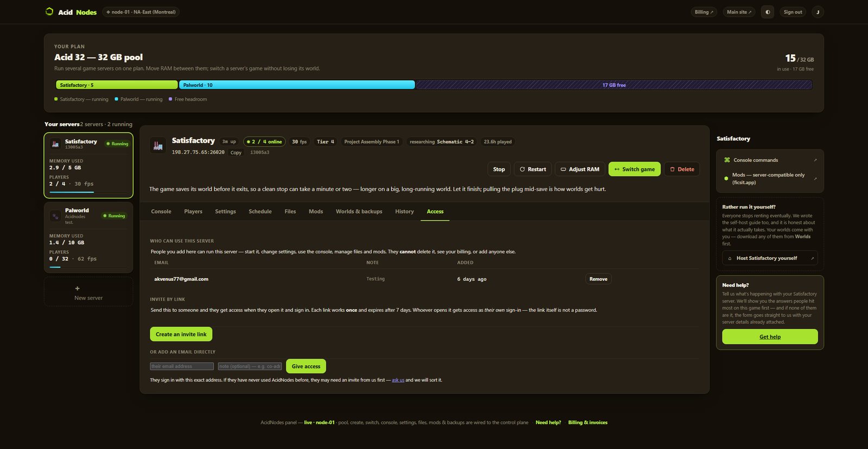Open the footer Need help? link
This screenshot has width=868, height=449.
pyautogui.click(x=548, y=422)
